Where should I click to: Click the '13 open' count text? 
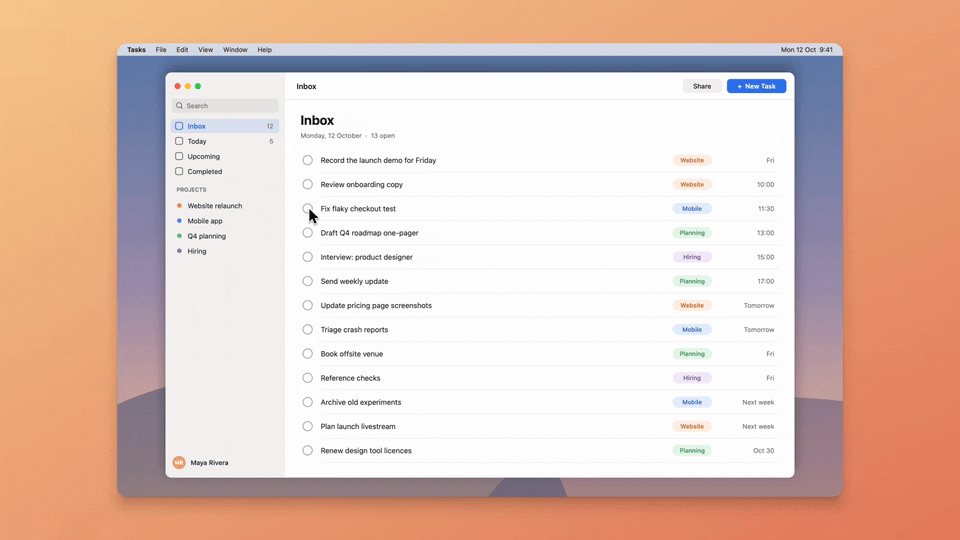(x=383, y=136)
